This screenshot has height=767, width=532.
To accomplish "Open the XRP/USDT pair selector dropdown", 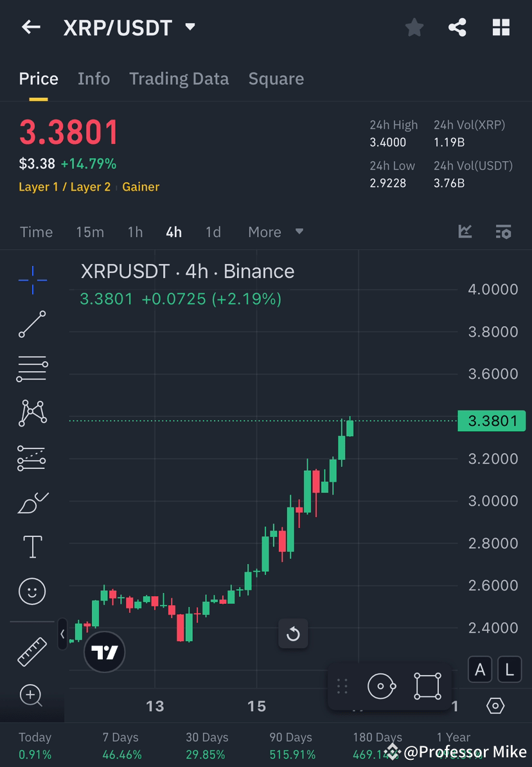I will click(190, 27).
